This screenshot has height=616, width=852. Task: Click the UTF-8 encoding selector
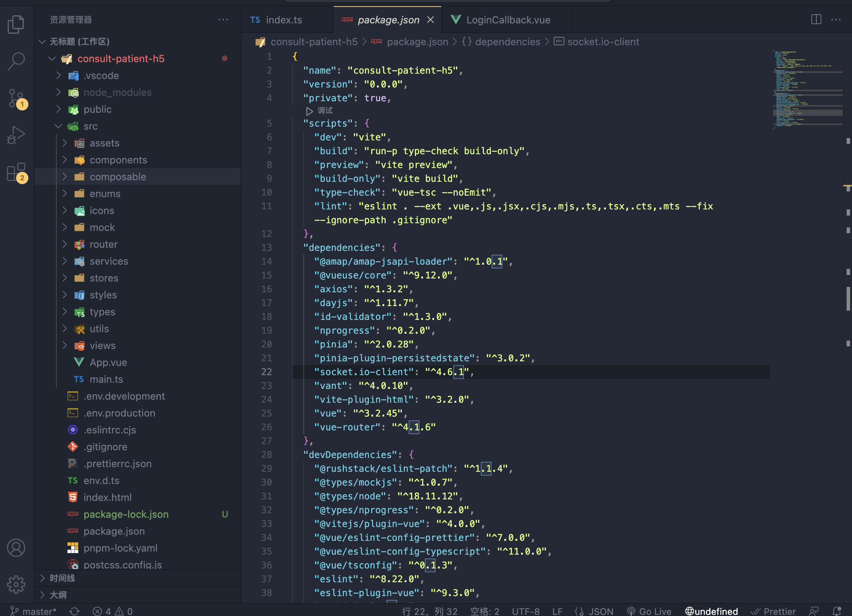click(x=526, y=611)
